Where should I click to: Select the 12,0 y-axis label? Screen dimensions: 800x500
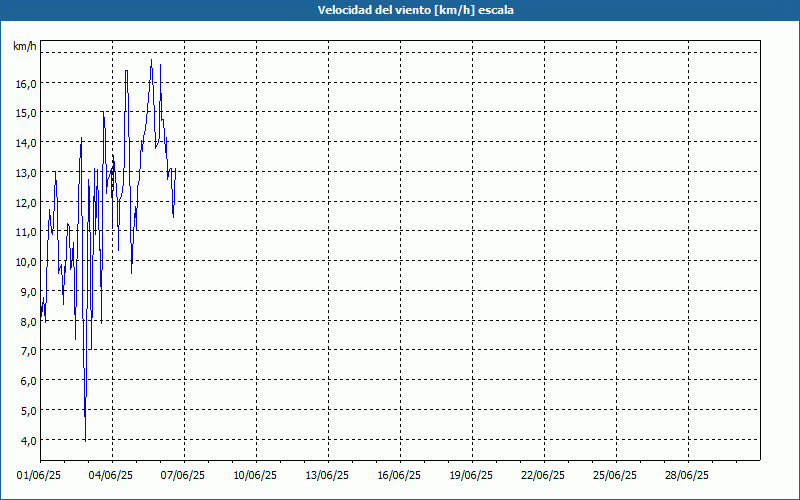pyautogui.click(x=26, y=203)
